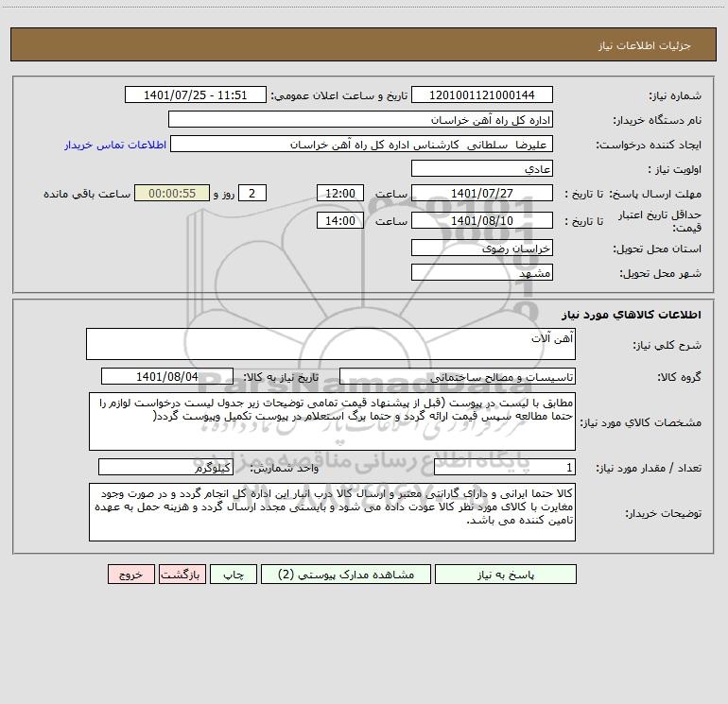Click label توضیحات خریدار

663,513
